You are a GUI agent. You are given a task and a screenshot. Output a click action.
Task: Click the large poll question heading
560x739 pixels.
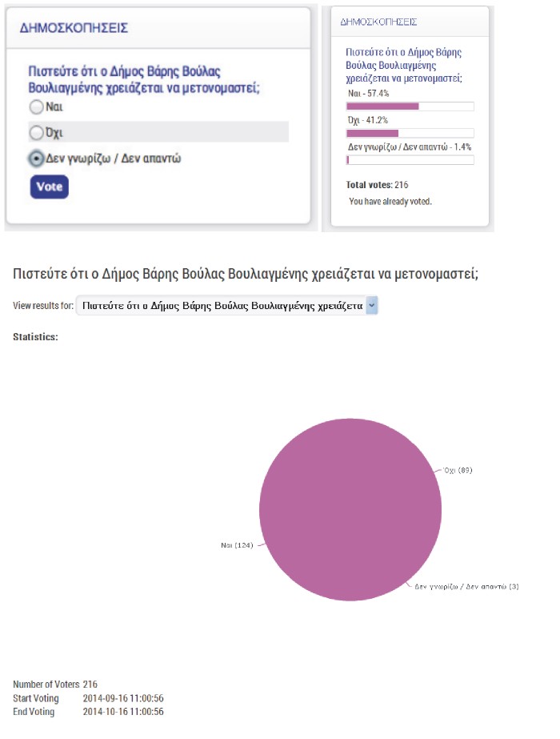pos(246,274)
